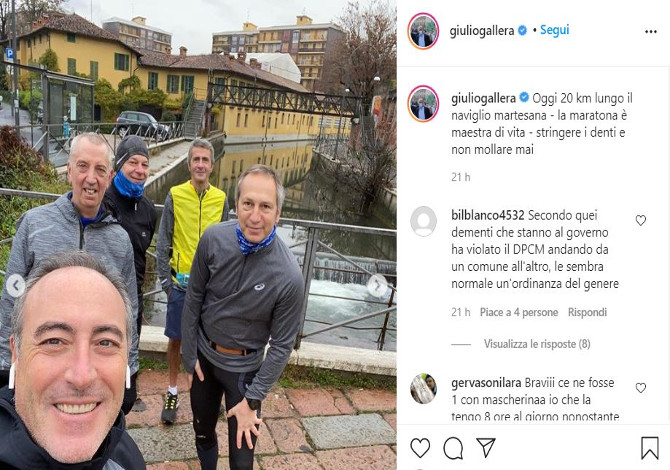The image size is (670, 470).
Task: Go to next photo with right arrow
Action: click(x=378, y=286)
